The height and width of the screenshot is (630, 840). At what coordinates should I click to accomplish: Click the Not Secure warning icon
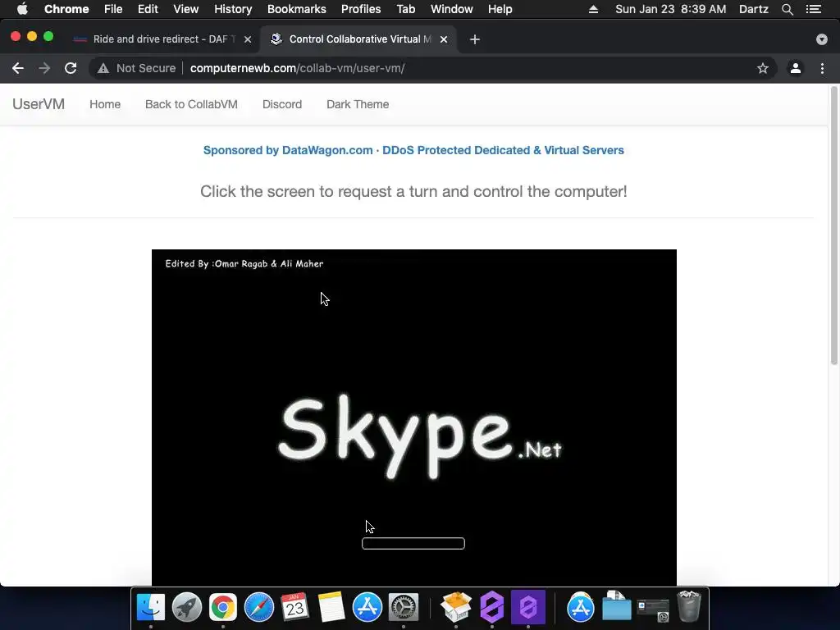click(103, 68)
